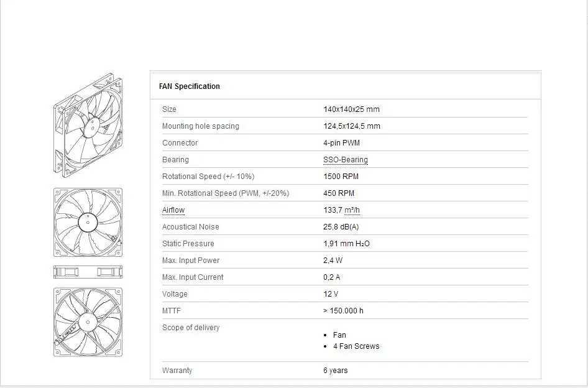Open the front-view fan drawing
Viewport: 588px width, 388px height.
[x=88, y=223]
